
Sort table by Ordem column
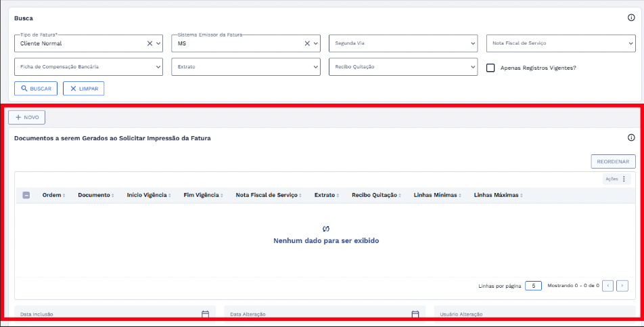[x=53, y=195]
